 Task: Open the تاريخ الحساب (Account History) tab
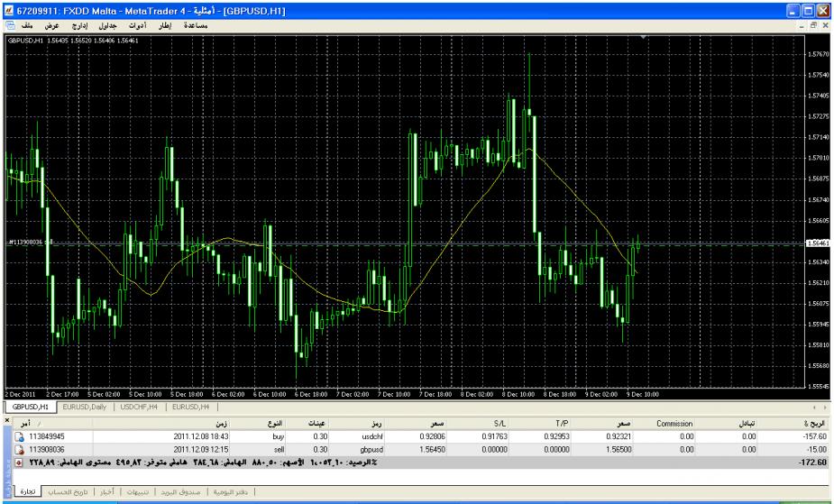69,491
